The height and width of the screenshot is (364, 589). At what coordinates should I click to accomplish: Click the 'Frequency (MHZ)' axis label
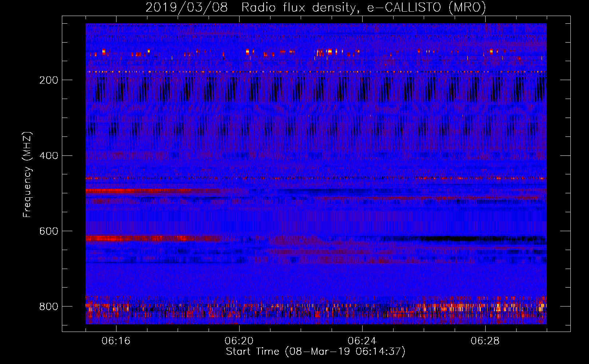[x=27, y=174]
